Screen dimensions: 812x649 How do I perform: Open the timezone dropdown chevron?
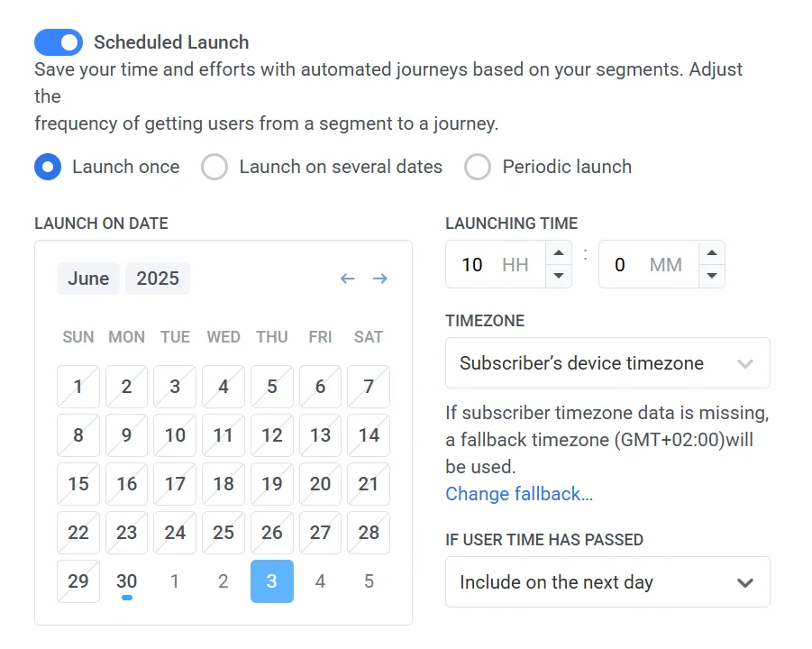pos(745,362)
